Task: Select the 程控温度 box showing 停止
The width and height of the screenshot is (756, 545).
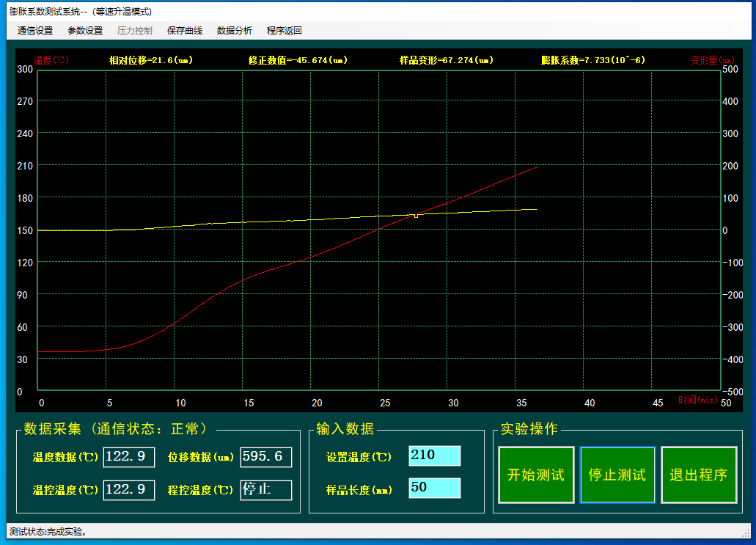Action: pos(266,489)
